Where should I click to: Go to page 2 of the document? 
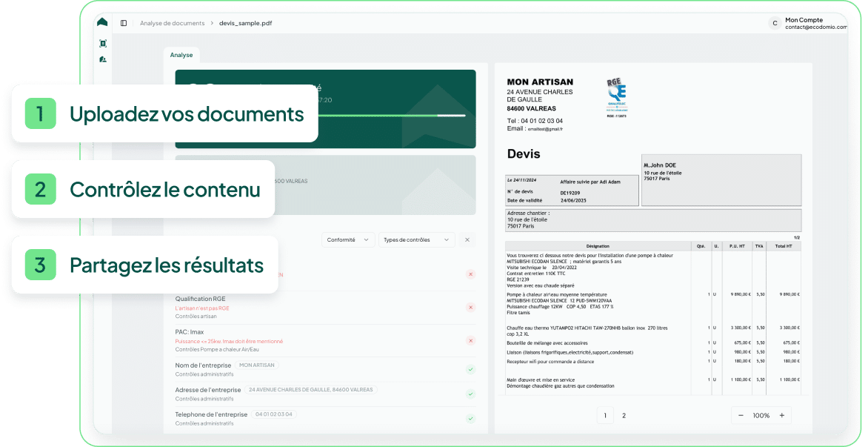pos(624,416)
